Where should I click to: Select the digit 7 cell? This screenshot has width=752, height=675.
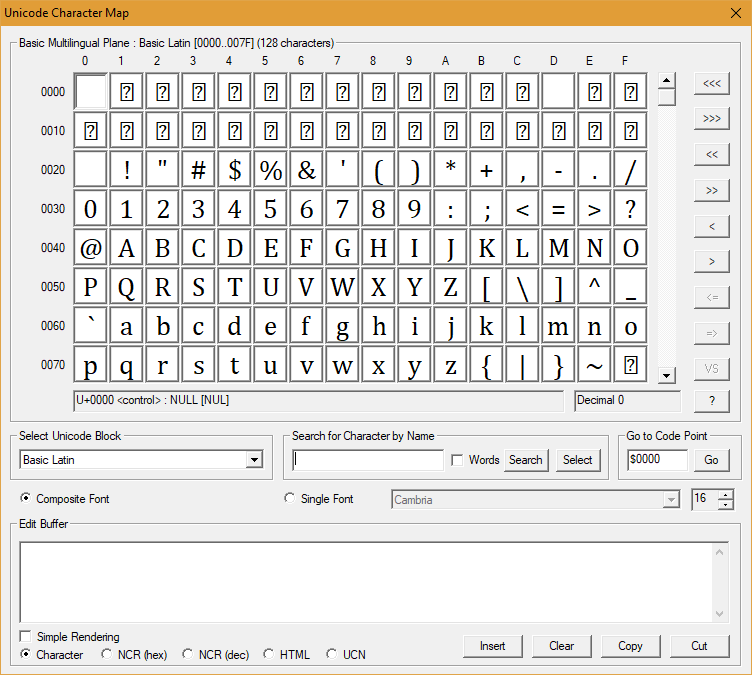click(342, 209)
